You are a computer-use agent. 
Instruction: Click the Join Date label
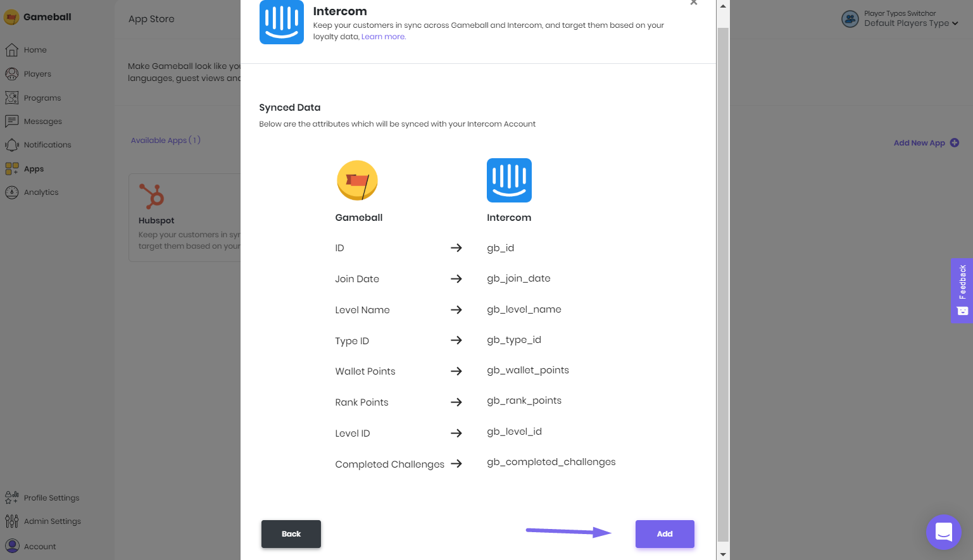pos(357,279)
